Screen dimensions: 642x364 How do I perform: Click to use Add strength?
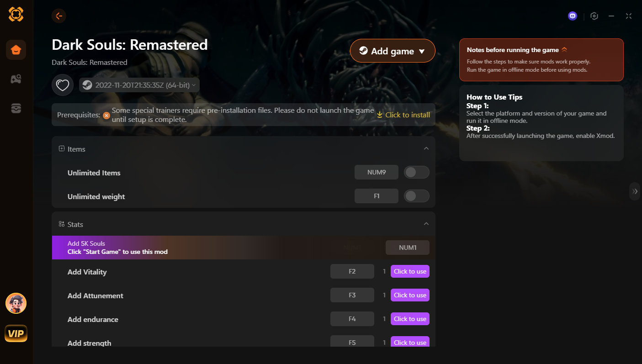(410, 342)
